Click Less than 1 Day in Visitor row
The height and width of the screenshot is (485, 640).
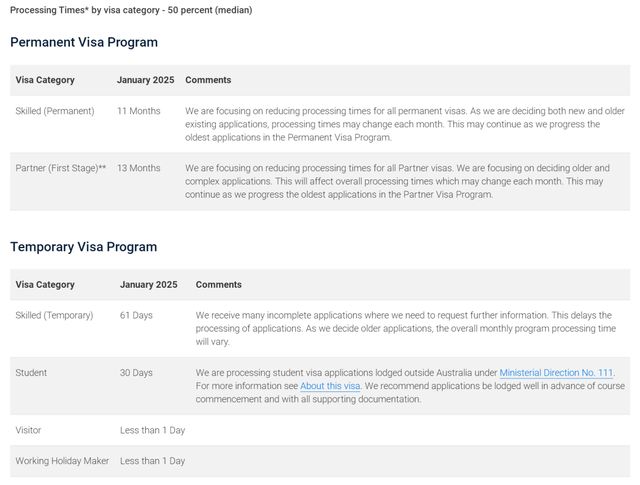coord(152,430)
